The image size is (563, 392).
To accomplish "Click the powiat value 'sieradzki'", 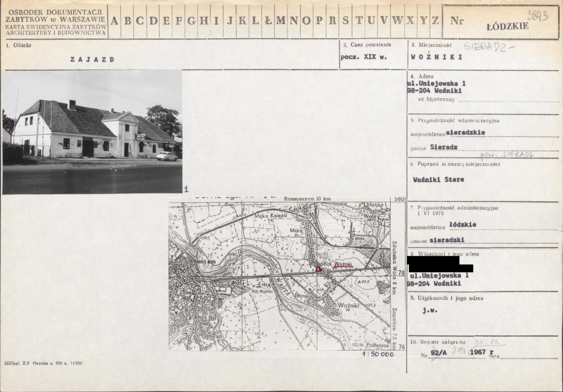I will (447, 239).
